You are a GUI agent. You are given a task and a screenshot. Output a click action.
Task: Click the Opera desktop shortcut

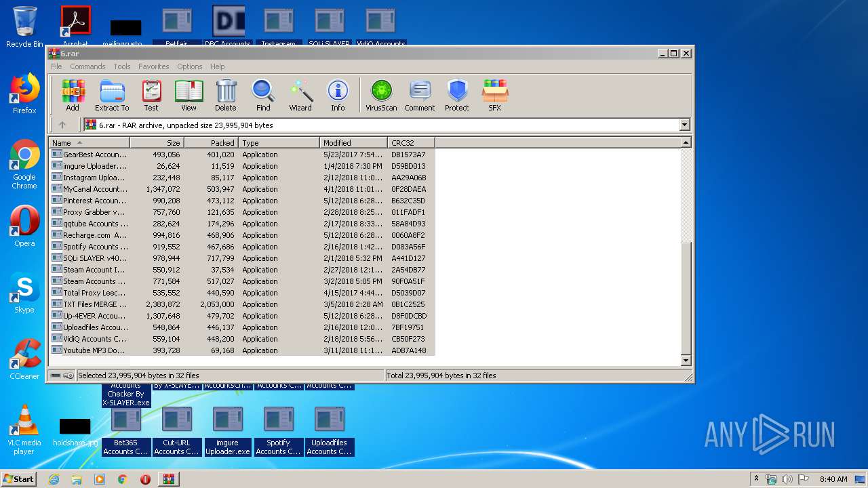tap(24, 227)
